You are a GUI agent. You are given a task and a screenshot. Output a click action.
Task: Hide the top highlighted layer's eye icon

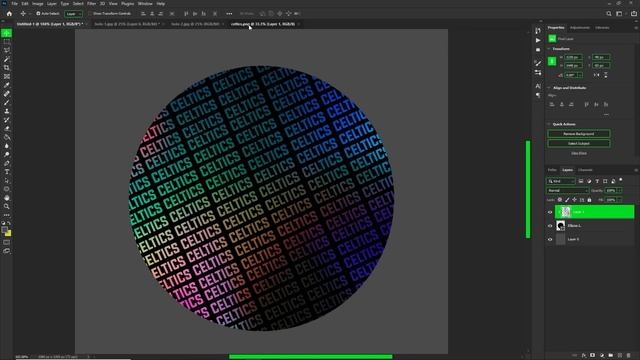point(550,212)
